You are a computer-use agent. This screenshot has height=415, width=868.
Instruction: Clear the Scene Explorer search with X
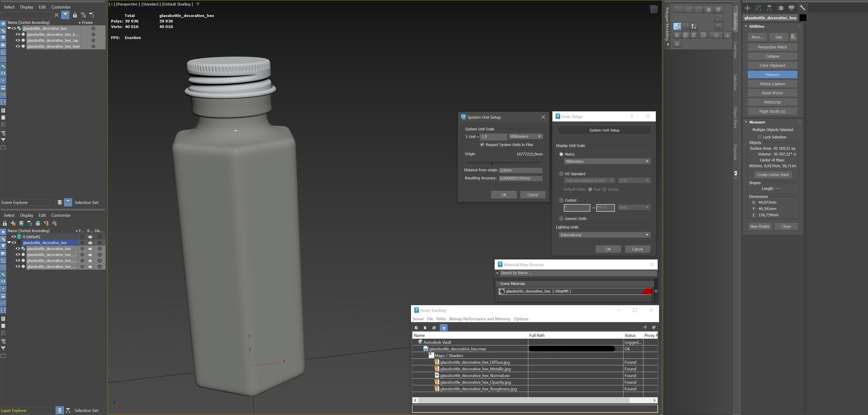(x=57, y=15)
